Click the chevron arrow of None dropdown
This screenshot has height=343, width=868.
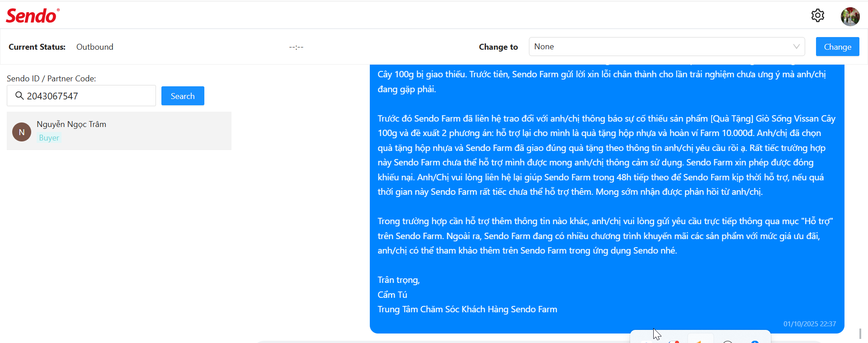click(796, 47)
